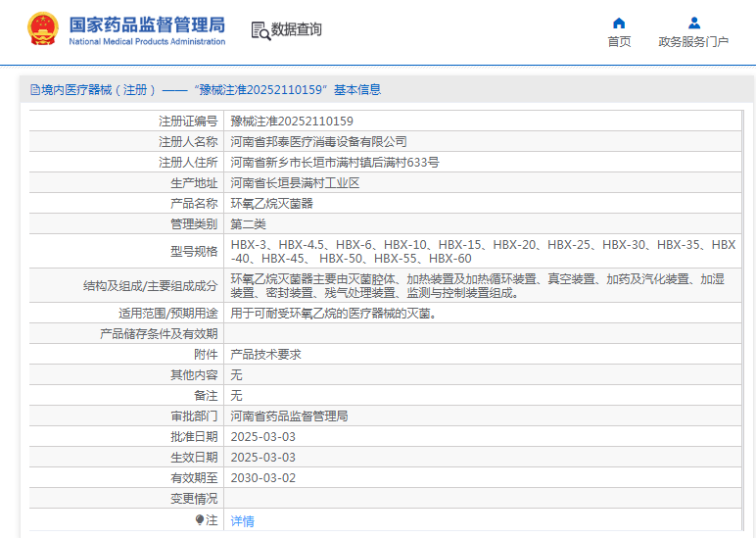Select 批准日期 value 2025-03-03

[262, 437]
